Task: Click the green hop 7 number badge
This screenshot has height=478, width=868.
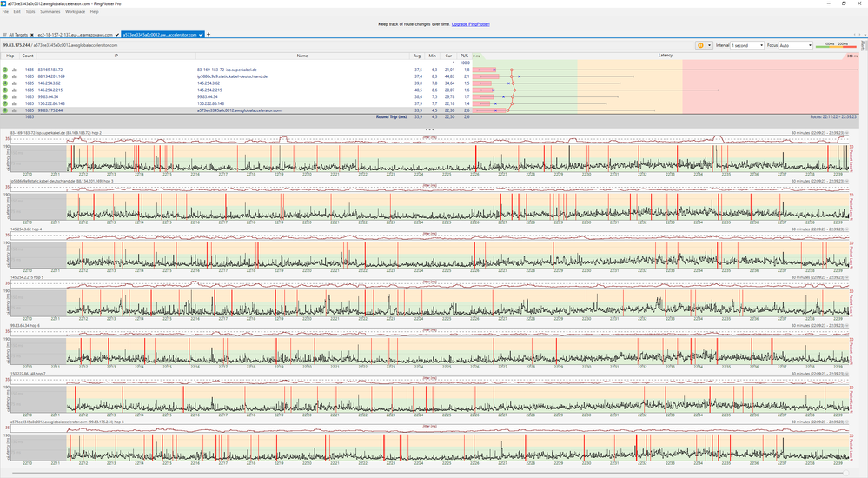Action: (x=5, y=103)
